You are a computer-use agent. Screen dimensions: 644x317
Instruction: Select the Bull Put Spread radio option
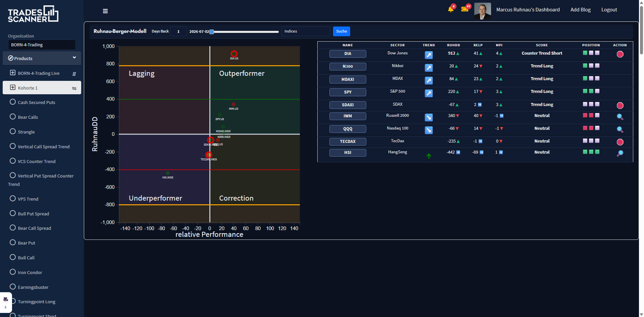click(x=13, y=213)
